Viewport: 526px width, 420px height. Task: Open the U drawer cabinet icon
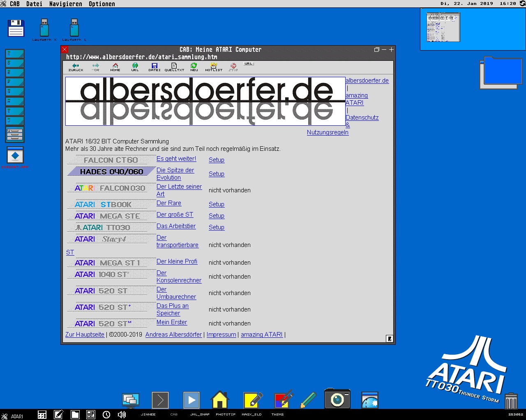[15, 135]
